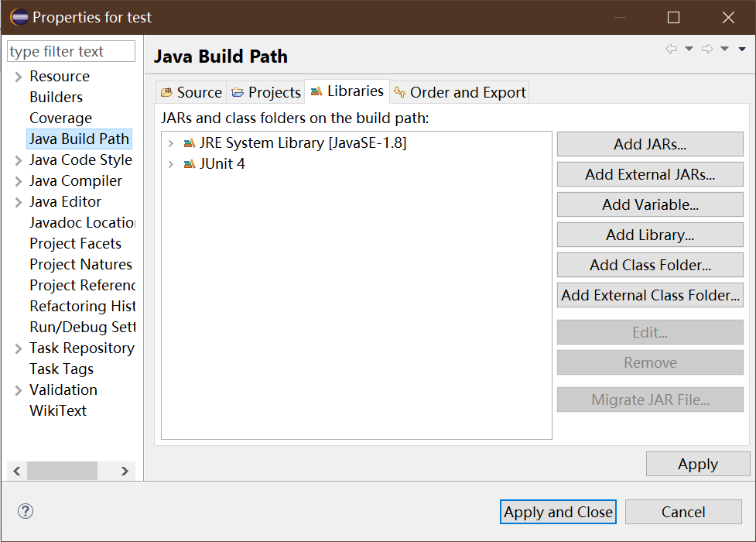Image resolution: width=756 pixels, height=542 pixels.
Task: Open the back history dropdown arrow
Action: (689, 49)
